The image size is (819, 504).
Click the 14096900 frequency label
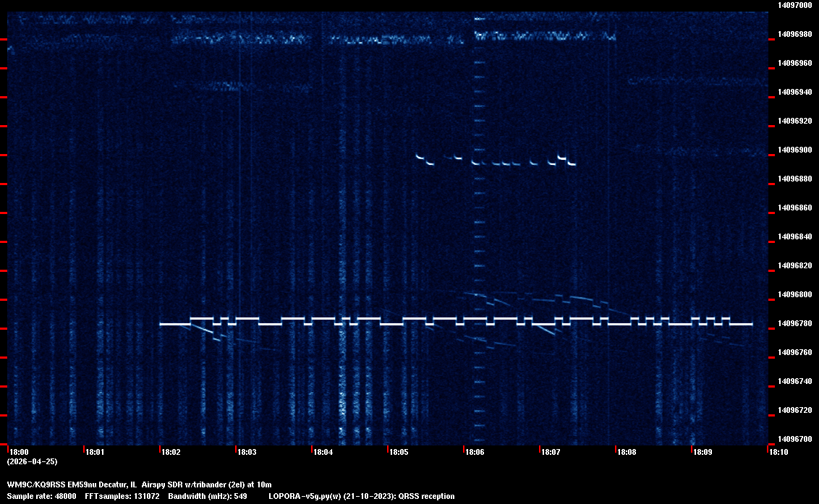point(794,150)
